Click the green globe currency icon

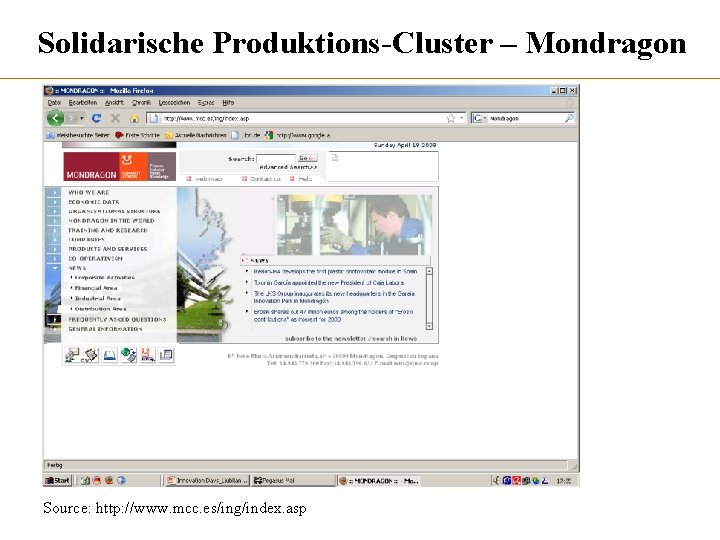(x=129, y=355)
